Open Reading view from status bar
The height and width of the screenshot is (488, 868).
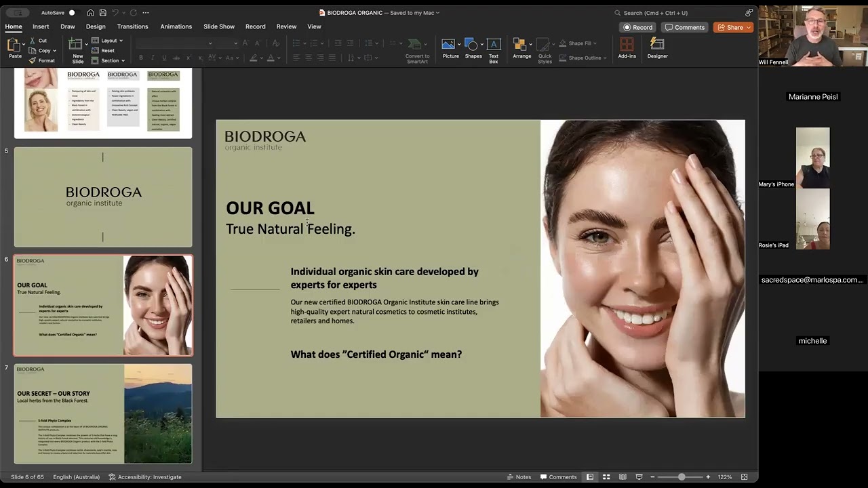[x=623, y=476]
